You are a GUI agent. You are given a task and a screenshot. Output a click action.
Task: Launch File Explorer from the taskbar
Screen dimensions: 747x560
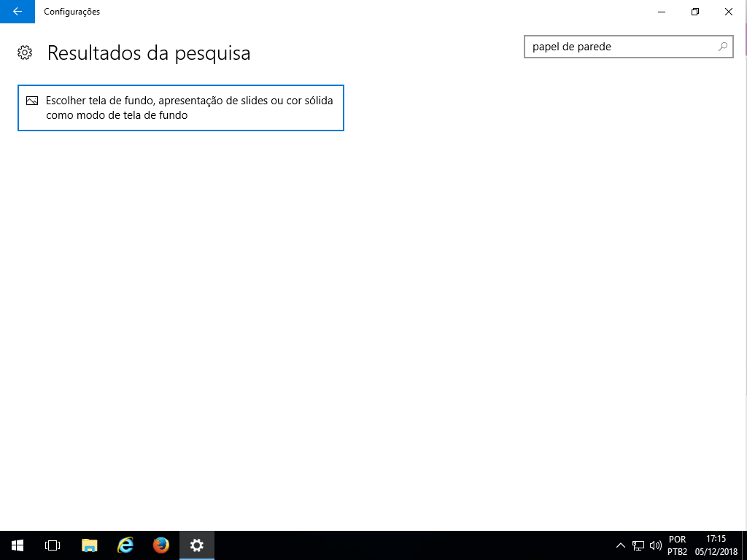click(x=89, y=545)
